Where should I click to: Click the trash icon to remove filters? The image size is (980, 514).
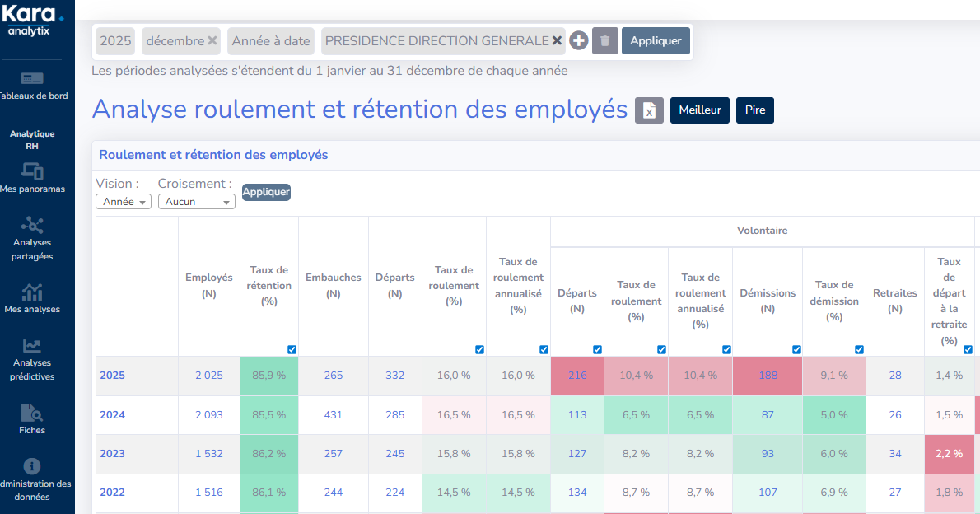(604, 40)
